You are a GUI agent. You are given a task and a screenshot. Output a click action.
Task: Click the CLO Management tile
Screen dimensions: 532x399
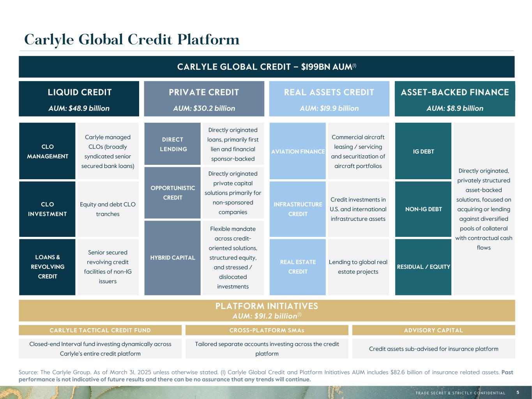pos(47,151)
